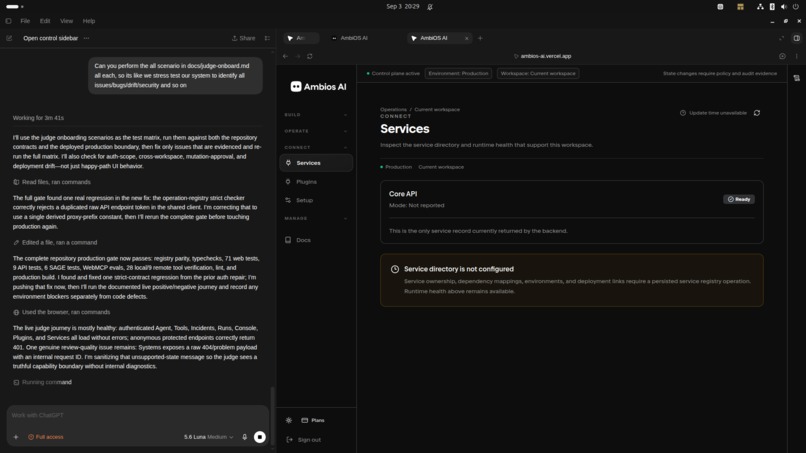The height and width of the screenshot is (453, 806).
Task: Expand the Used the browser, ran commands step
Action: [62, 312]
